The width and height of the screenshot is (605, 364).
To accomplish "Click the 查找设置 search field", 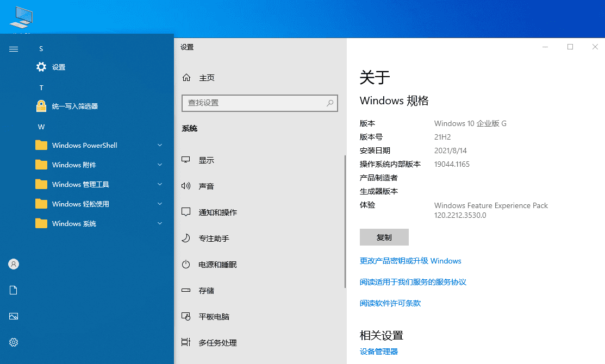I will [x=253, y=103].
